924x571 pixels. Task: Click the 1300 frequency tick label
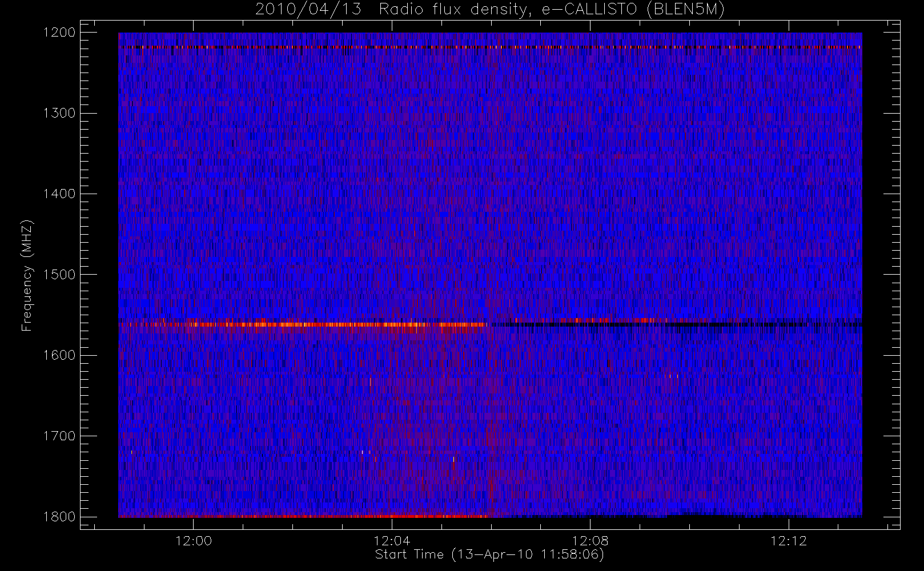(59, 113)
